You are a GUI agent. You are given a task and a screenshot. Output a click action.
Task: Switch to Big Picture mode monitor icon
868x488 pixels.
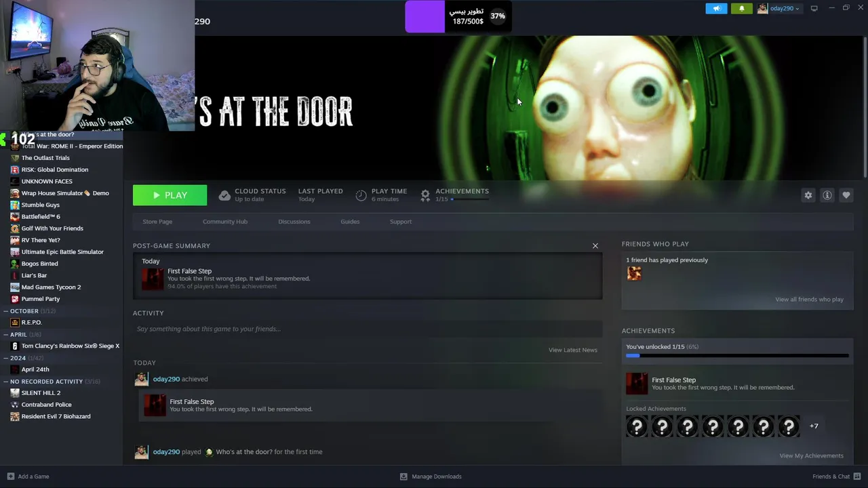click(x=814, y=8)
